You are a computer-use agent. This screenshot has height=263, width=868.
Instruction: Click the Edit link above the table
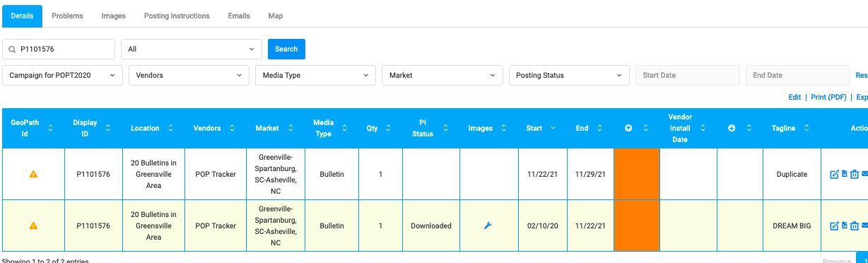[x=794, y=98]
